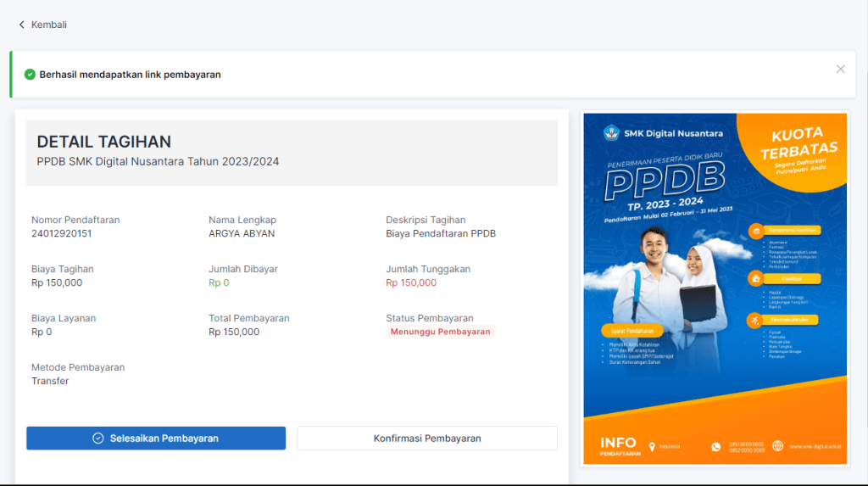Screen dimensions: 868x486
Task: Click the Kompetensi Keahlian icon on poster
Action: [754, 230]
